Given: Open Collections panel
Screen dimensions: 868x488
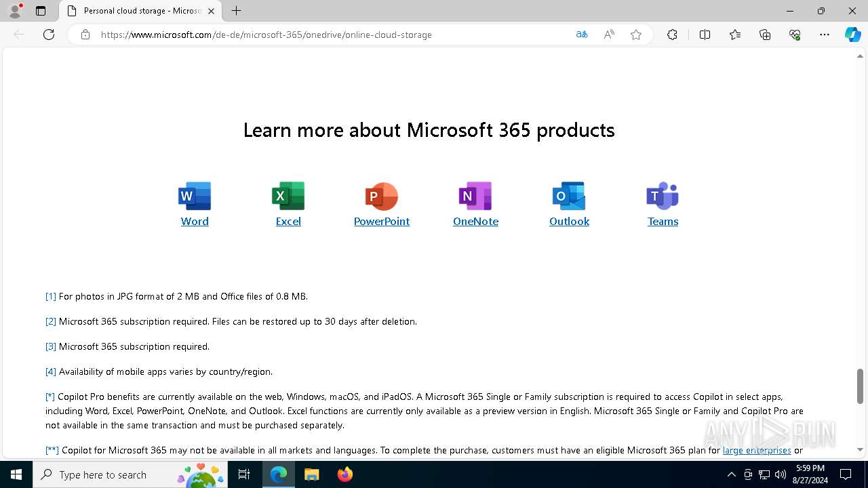Looking at the screenshot, I should tap(765, 35).
